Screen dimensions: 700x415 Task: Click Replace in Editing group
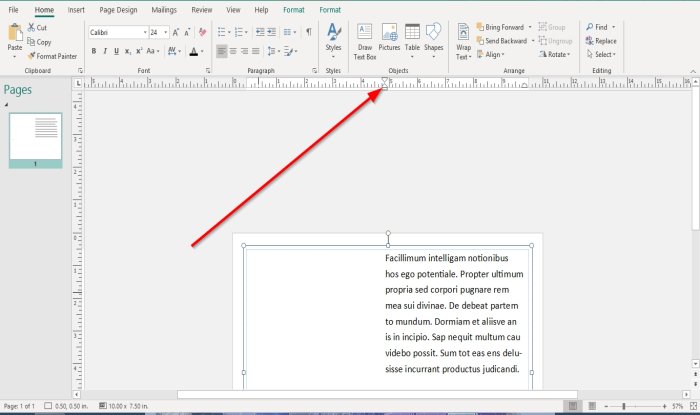pyautogui.click(x=601, y=41)
